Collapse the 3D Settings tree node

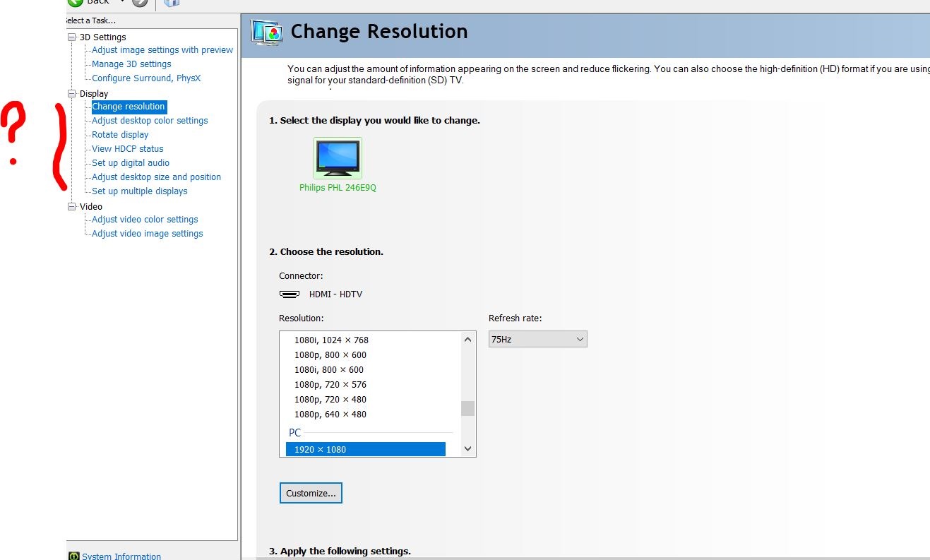pos(71,37)
